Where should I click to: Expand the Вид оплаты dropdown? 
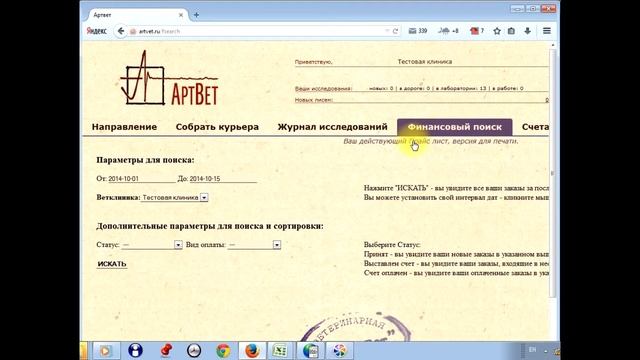click(277, 245)
